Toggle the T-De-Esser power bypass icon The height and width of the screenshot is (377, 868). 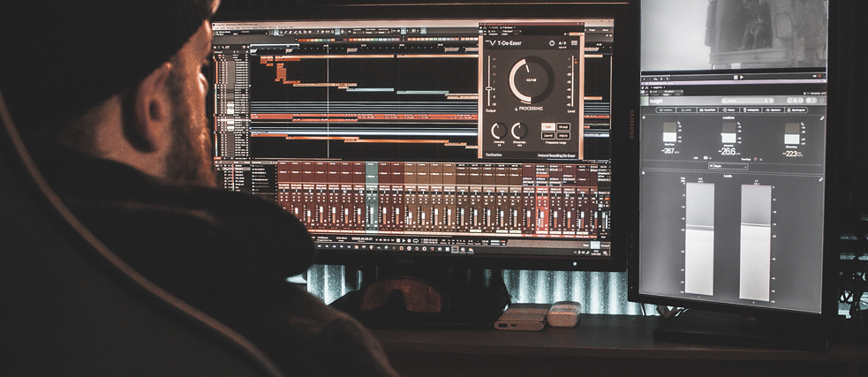click(x=552, y=42)
